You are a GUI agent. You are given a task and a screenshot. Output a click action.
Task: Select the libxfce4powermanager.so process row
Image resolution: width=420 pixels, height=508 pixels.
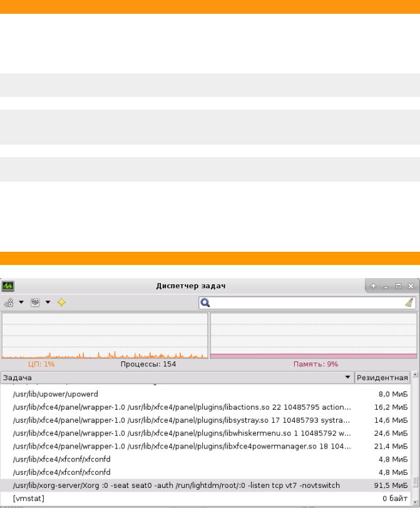click(x=205, y=446)
